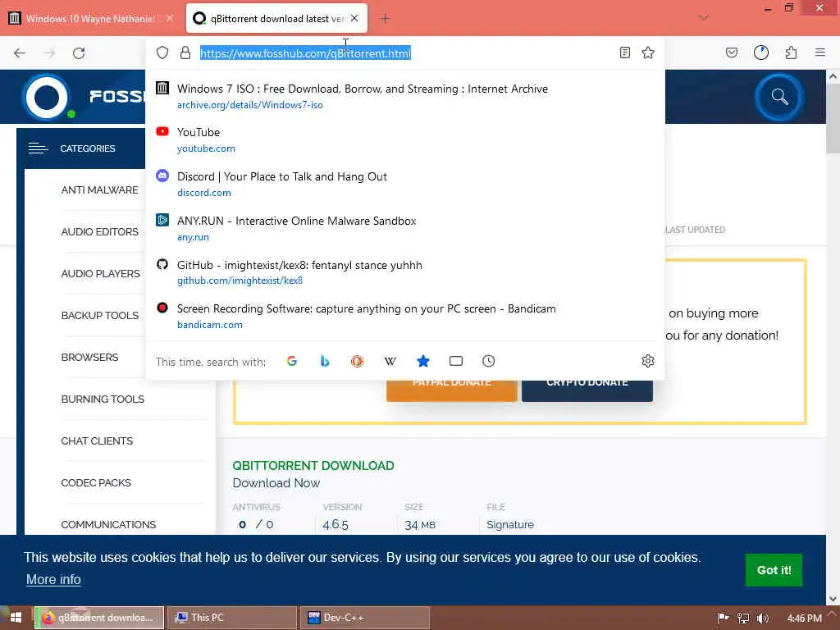Open Chat Clients category
Screen dimensions: 840x630
pos(97,441)
